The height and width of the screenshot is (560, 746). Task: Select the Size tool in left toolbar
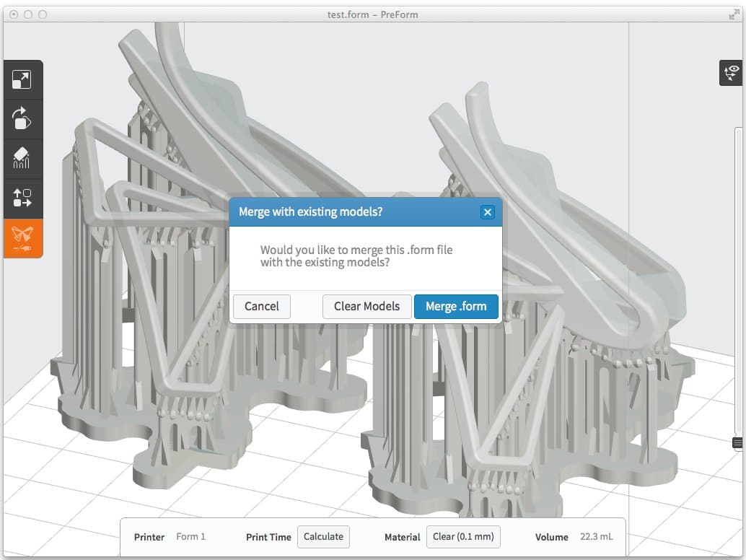pyautogui.click(x=22, y=80)
